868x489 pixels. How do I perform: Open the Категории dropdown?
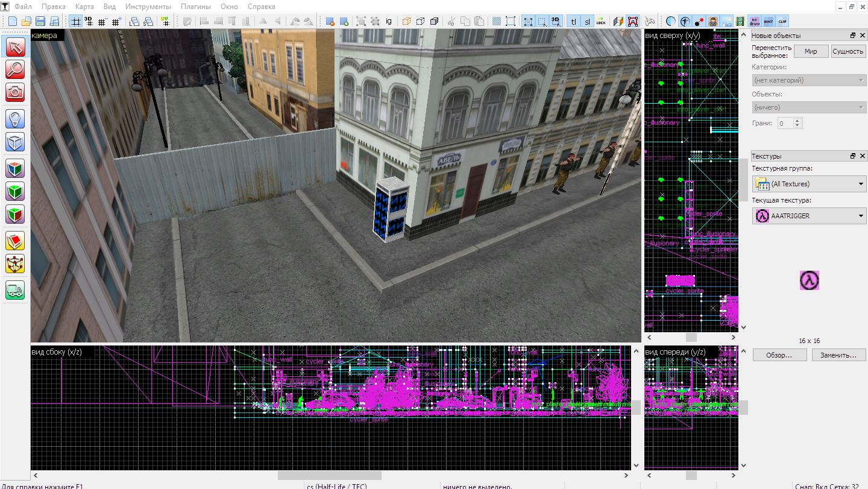pos(809,80)
